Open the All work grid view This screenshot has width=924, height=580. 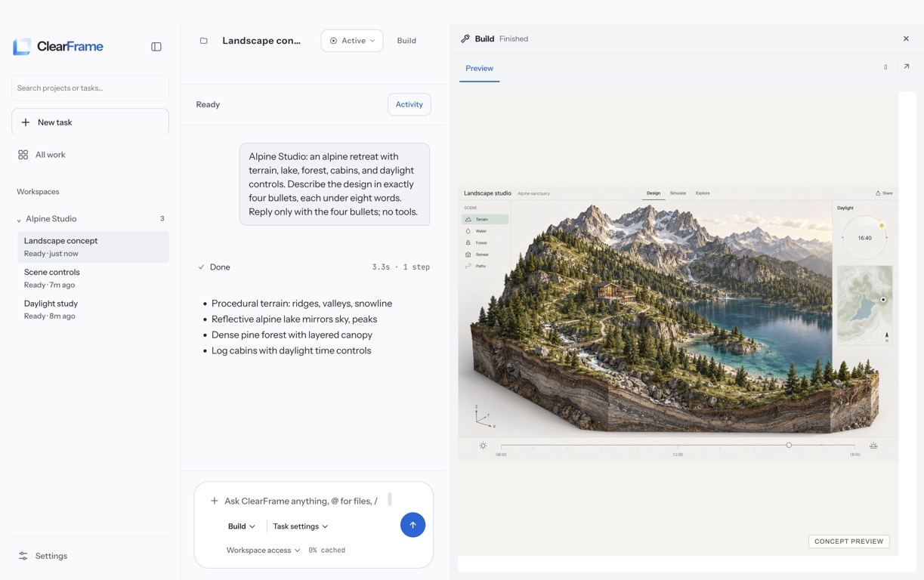tap(42, 155)
